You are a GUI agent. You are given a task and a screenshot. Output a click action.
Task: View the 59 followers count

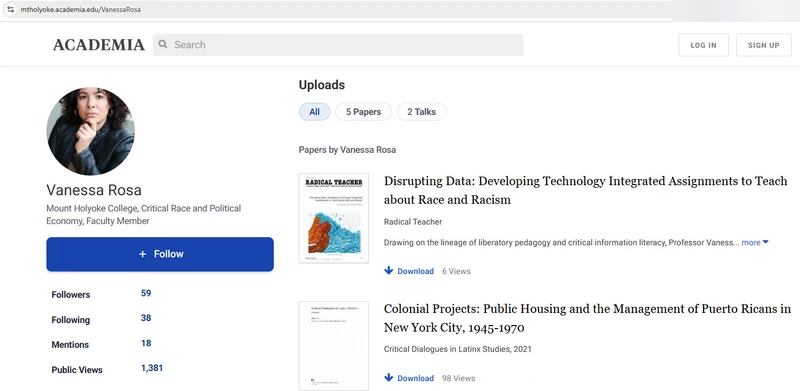(x=146, y=293)
